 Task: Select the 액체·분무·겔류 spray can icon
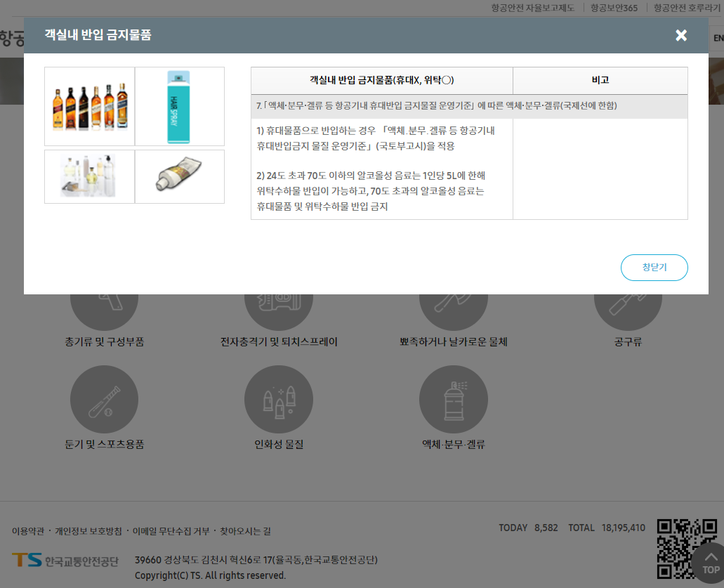(x=454, y=399)
